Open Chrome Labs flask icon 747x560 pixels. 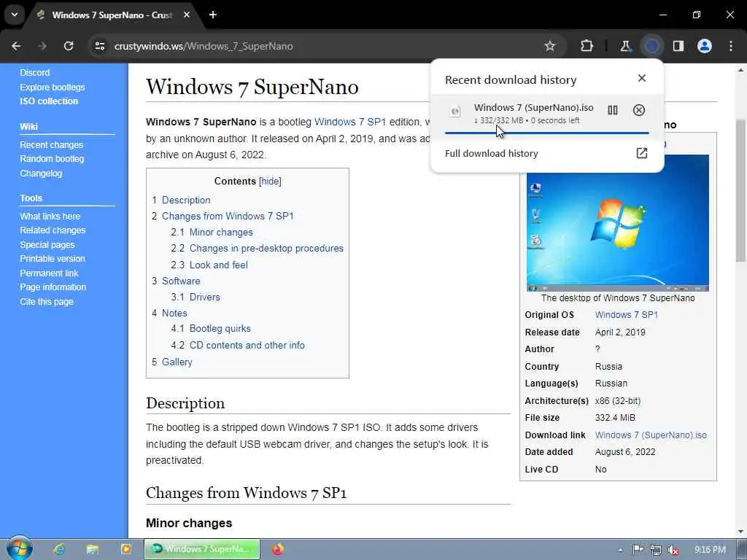coord(625,46)
